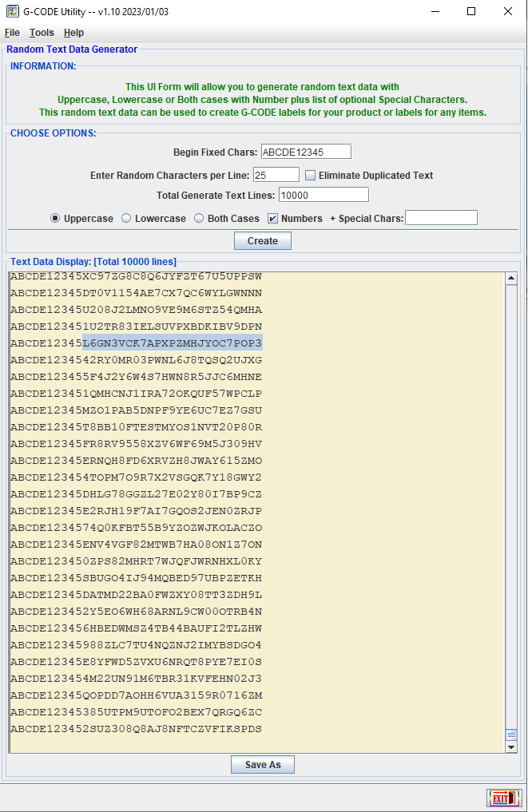528x812 pixels.
Task: Enable Eliminate Duplicated Text checkbox
Action: pos(311,176)
